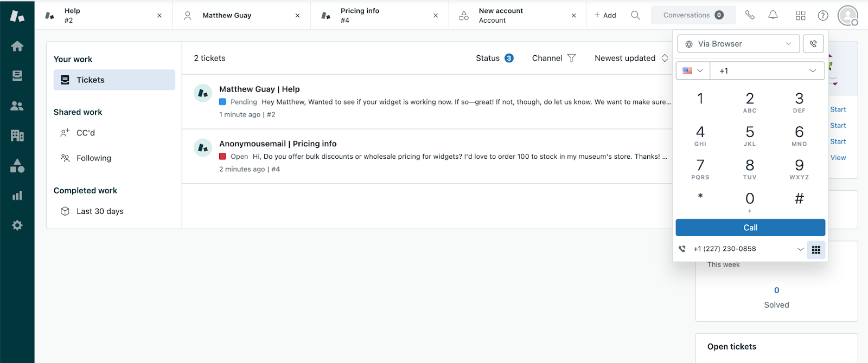Toggle the dialpad keypad icon
Screen dimensions: 868x363
pyautogui.click(x=816, y=249)
